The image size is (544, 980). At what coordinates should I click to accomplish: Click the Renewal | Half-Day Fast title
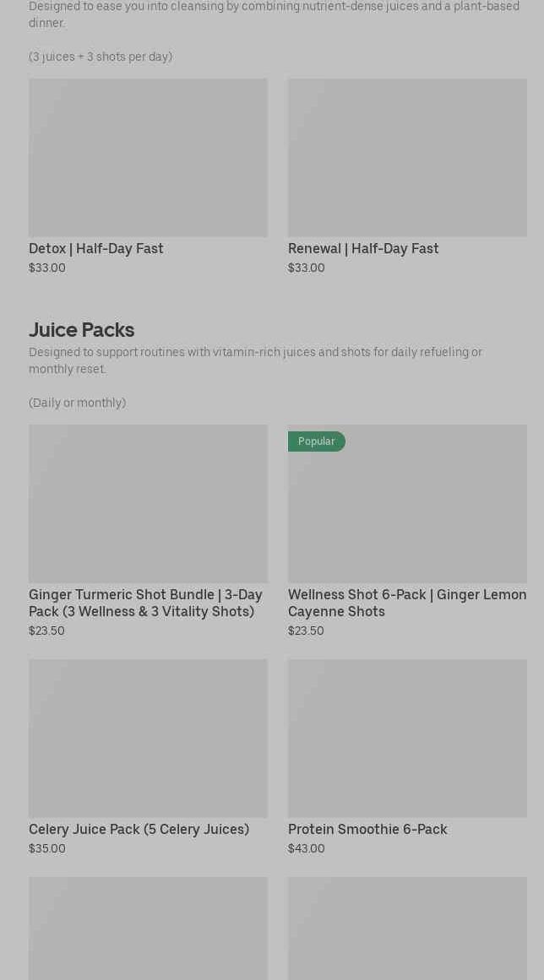point(363,248)
